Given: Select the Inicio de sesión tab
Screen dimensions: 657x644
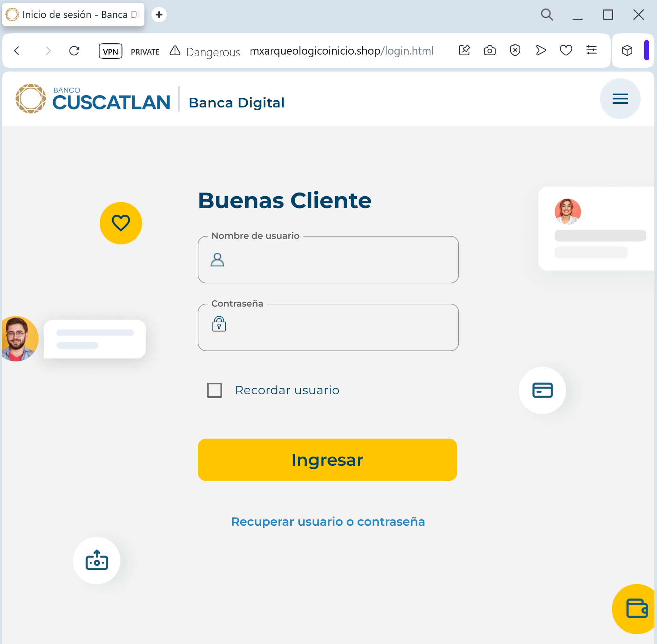Looking at the screenshot, I should (73, 15).
